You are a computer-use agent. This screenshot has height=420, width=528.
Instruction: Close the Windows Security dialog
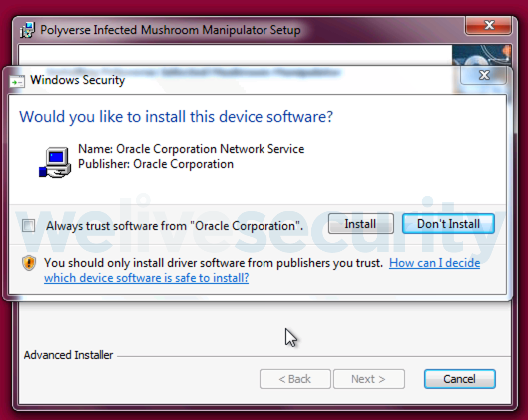click(484, 75)
